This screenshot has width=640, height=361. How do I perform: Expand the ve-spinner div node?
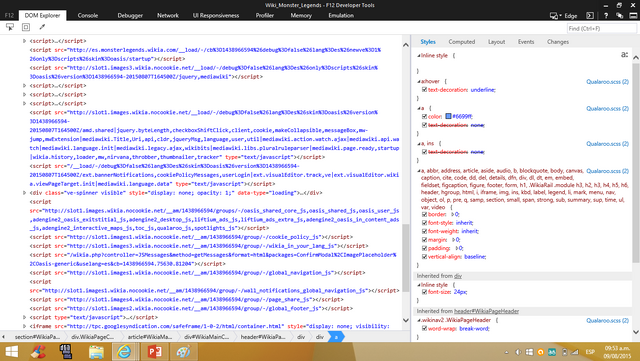pos(24,193)
